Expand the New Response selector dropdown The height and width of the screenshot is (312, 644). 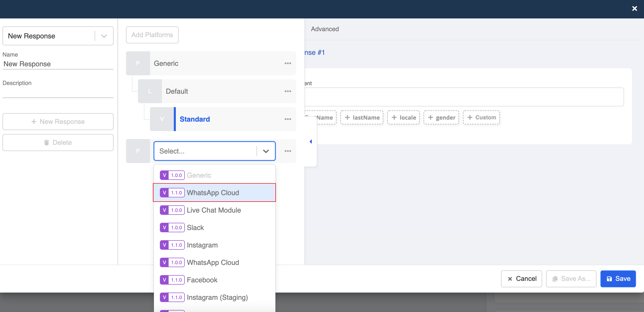coord(104,36)
